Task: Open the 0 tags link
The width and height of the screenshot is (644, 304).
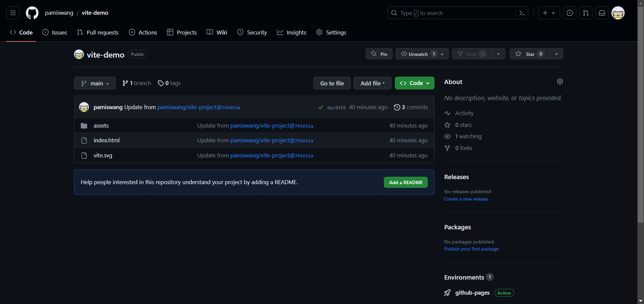Action: click(x=169, y=83)
